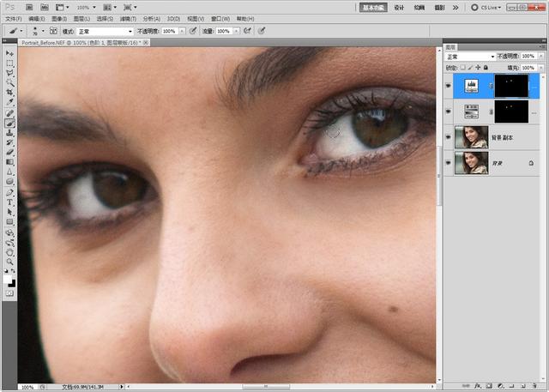Image resolution: width=549 pixels, height=392 pixels.
Task: Select the History Brush tool
Action: coord(9,142)
